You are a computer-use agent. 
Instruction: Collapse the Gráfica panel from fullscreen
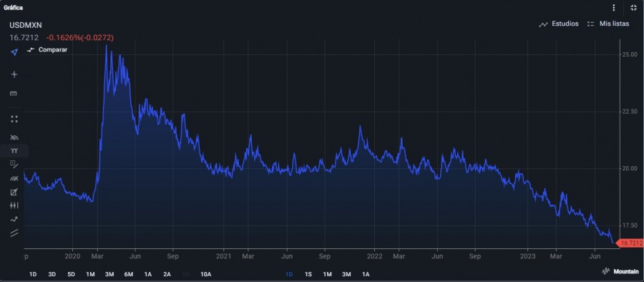634,8
